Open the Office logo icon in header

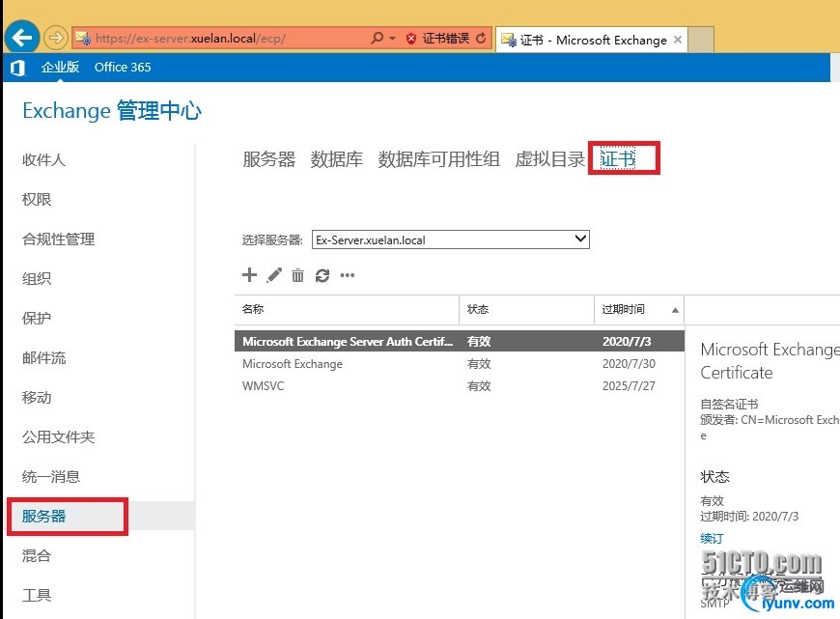pyautogui.click(x=17, y=68)
